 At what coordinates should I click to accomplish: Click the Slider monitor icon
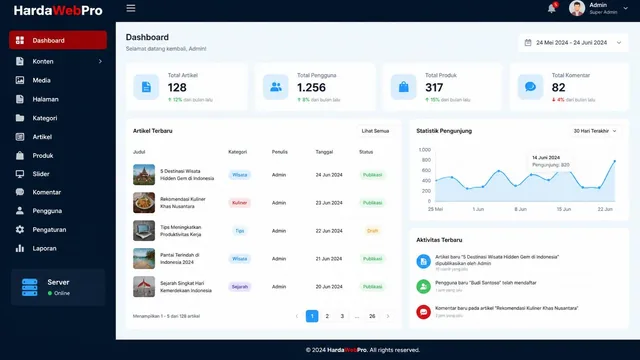pos(20,174)
